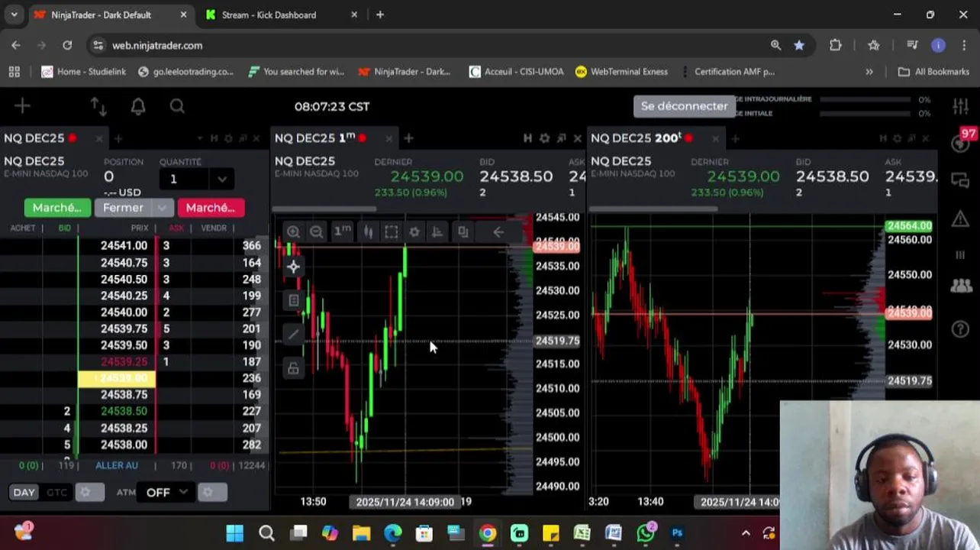Image resolution: width=980 pixels, height=550 pixels.
Task: Click the horizontal scrollbar under the 200t chart quote header
Action: tap(654, 209)
